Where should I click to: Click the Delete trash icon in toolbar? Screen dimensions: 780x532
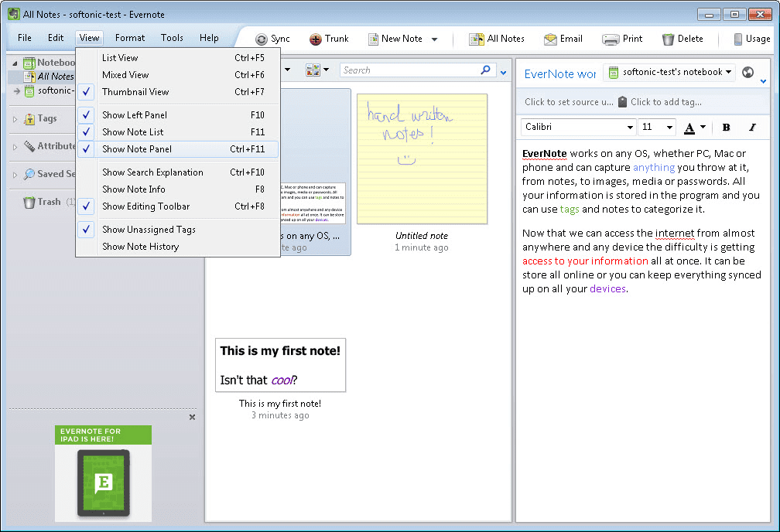[668, 39]
